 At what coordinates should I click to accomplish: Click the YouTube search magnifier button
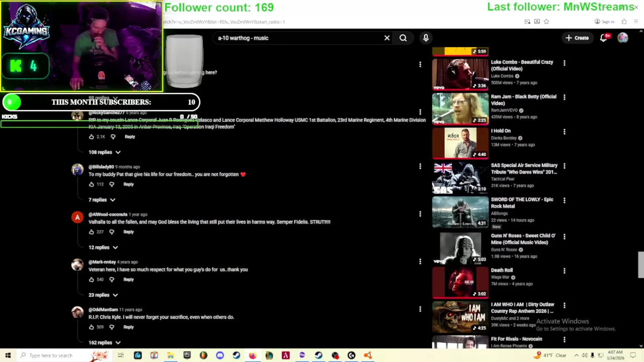click(403, 38)
